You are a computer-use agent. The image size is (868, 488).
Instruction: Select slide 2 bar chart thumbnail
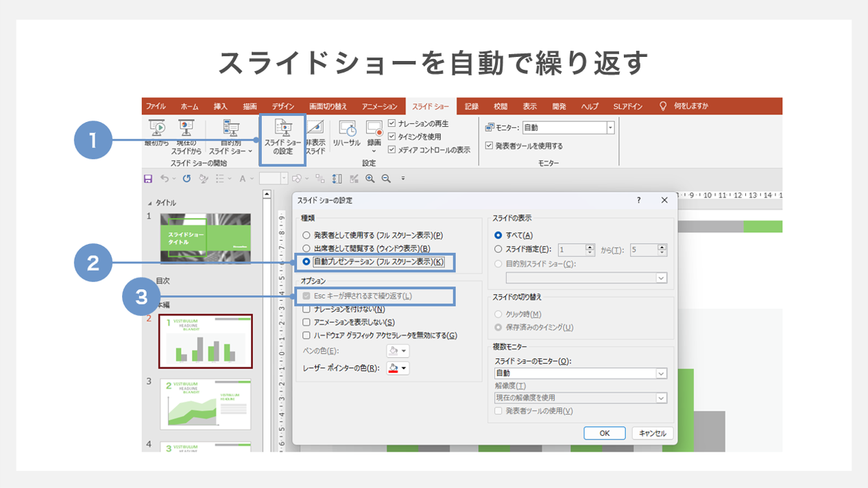206,341
